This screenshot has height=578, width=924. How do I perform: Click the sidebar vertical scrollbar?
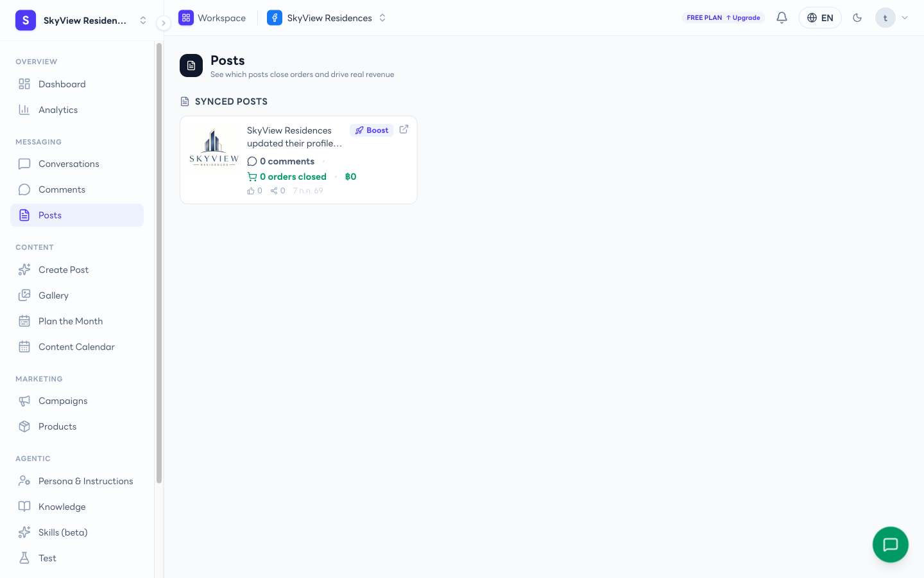coord(159,263)
